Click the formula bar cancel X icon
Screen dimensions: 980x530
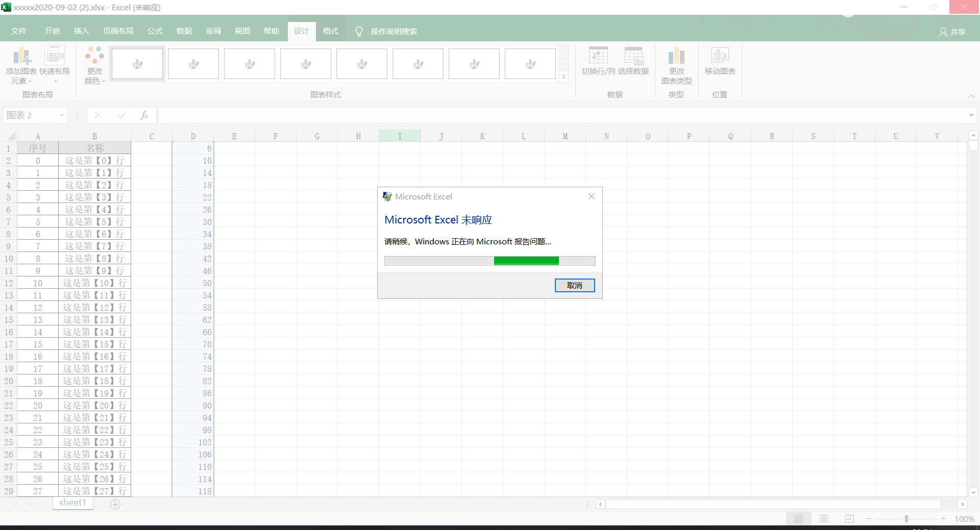(x=98, y=115)
